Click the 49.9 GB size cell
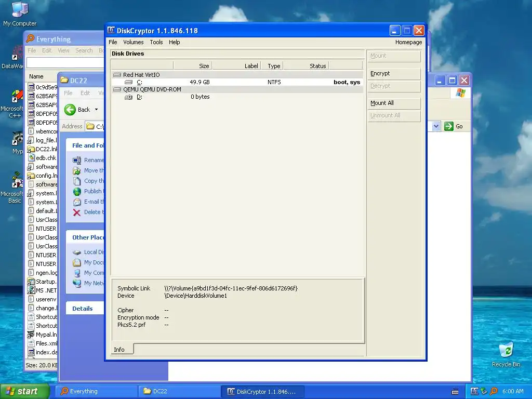Viewport: 532px width, 399px height. [x=199, y=82]
